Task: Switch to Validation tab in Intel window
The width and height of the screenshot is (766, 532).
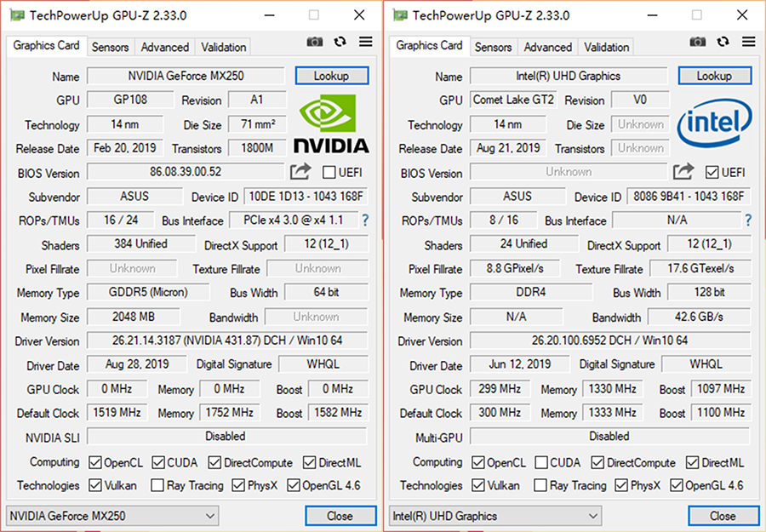Action: (607, 48)
